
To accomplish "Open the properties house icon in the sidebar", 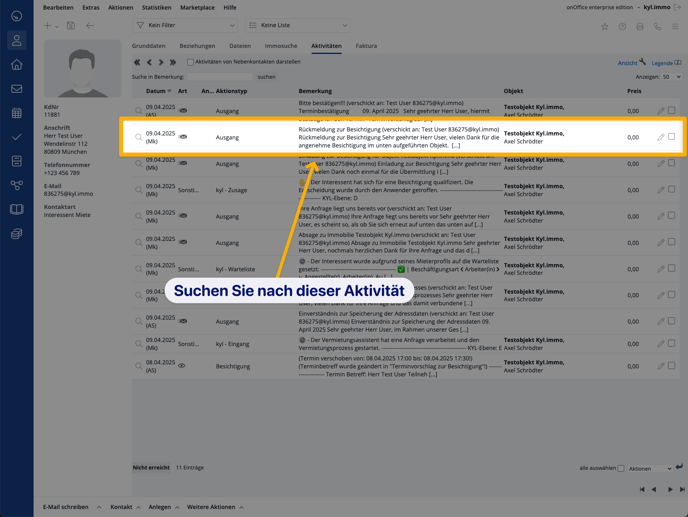I will 17,65.
